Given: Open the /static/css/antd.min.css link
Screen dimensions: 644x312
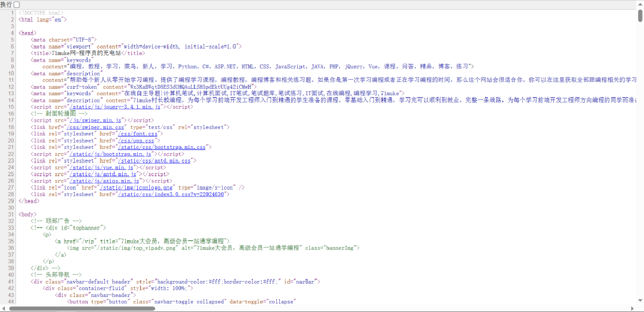Looking at the screenshot, I should click(155, 161).
